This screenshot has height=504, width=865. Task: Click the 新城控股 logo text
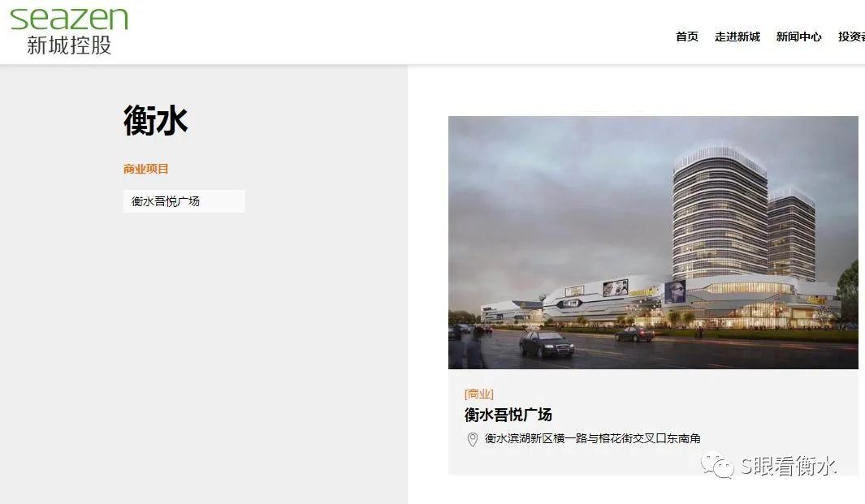pyautogui.click(x=69, y=45)
